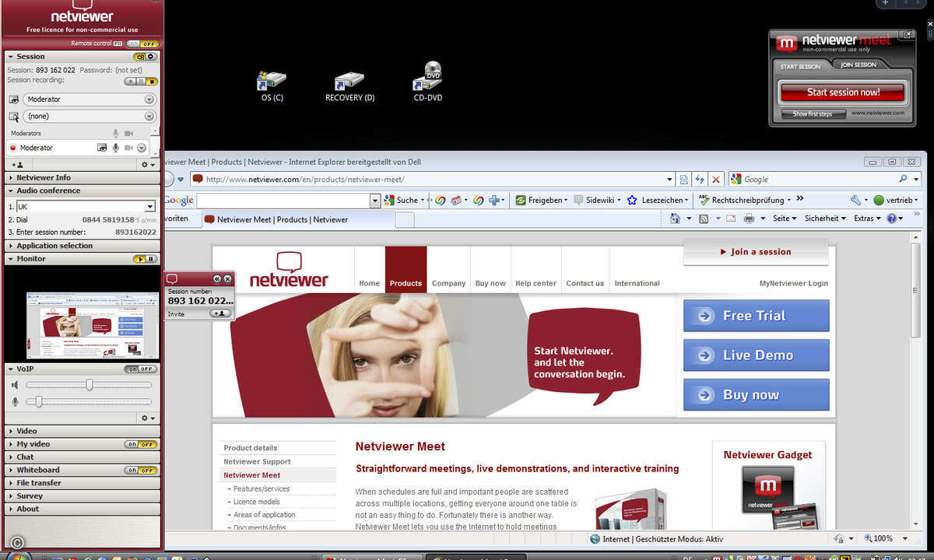The width and height of the screenshot is (934, 560).
Task: Click Lesezeichen star in Google toolbar
Action: tap(632, 200)
